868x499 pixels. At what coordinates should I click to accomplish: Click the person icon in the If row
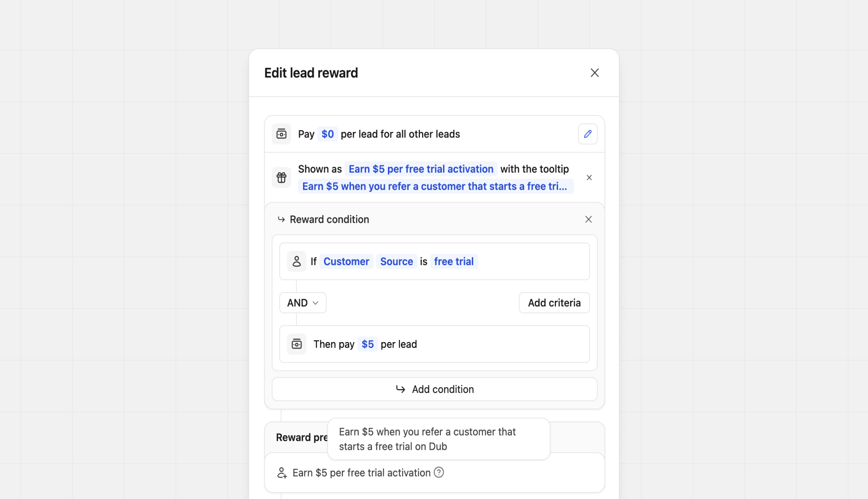297,262
